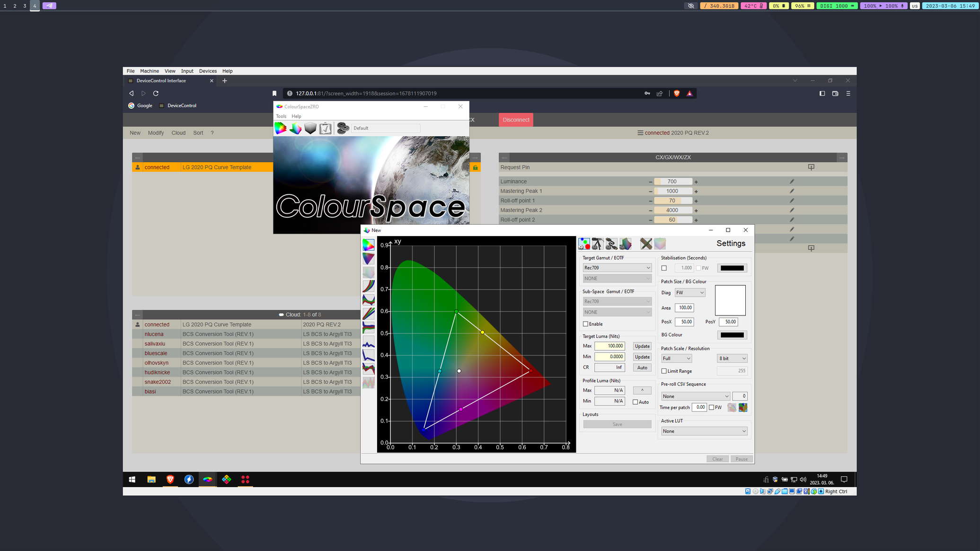The width and height of the screenshot is (980, 551).
Task: Open the gamut cube options icon
Action: point(625,244)
